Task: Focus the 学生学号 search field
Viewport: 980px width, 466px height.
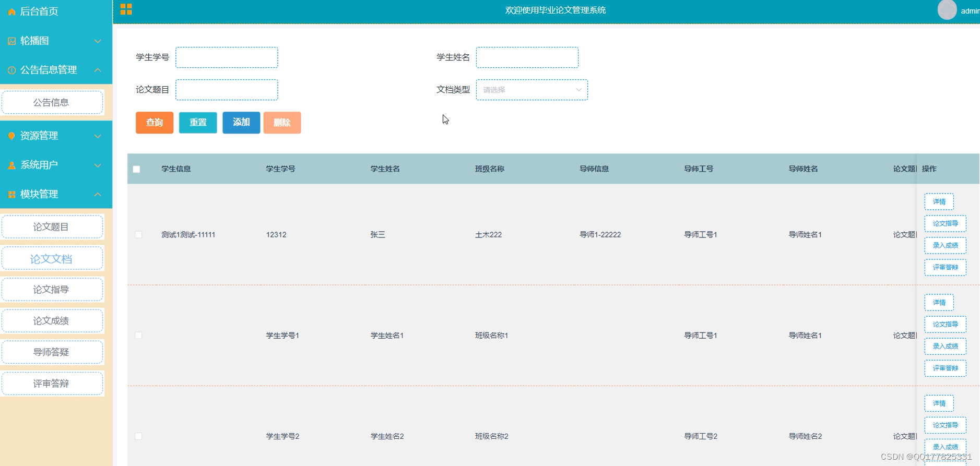Action: (x=227, y=57)
